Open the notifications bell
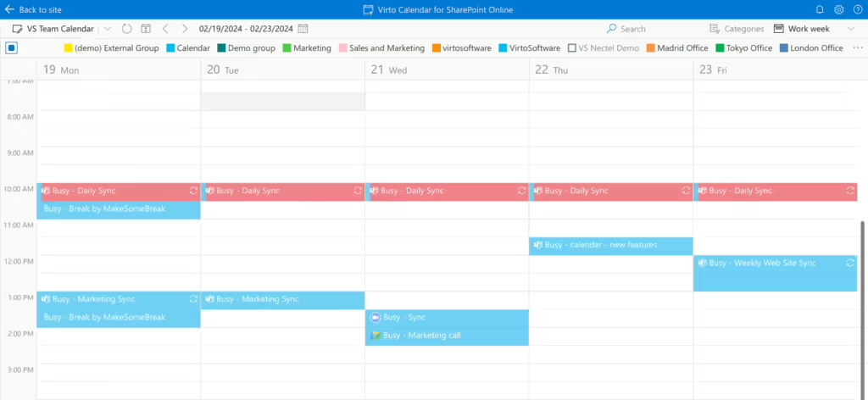The width and height of the screenshot is (868, 400). (821, 9)
